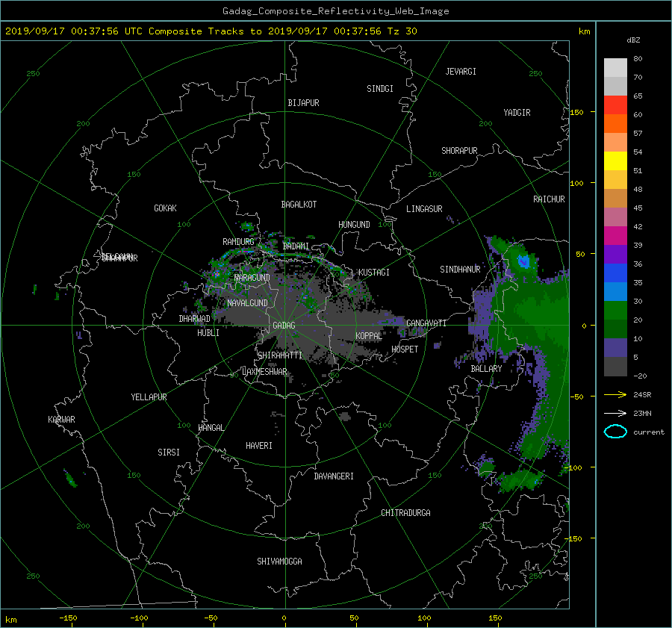672x628 pixels.
Task: Click the HAVERI city label
Action: 259,446
